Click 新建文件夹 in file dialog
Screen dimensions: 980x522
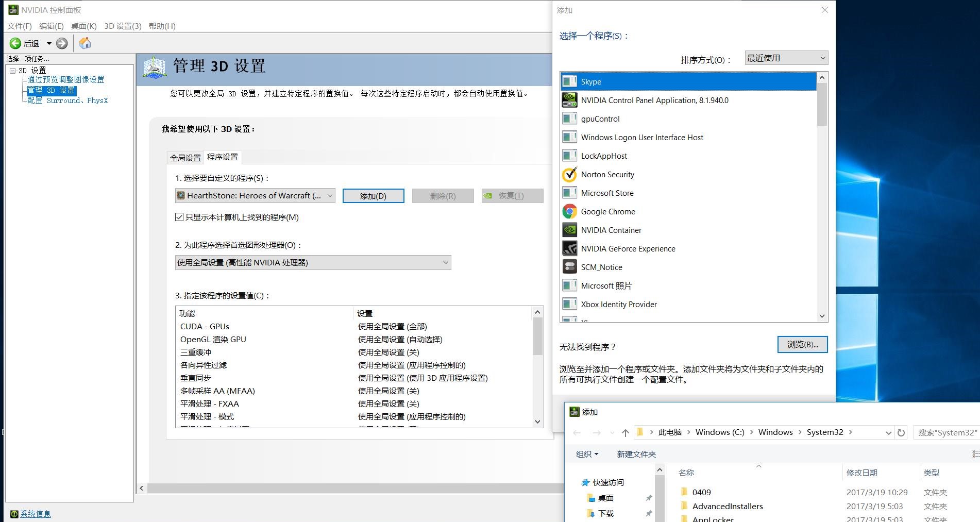636,454
